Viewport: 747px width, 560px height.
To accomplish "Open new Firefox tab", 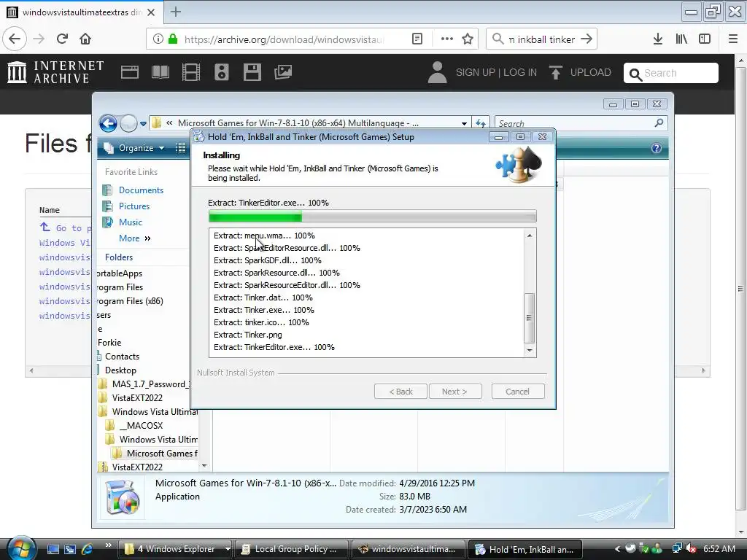I will (176, 12).
